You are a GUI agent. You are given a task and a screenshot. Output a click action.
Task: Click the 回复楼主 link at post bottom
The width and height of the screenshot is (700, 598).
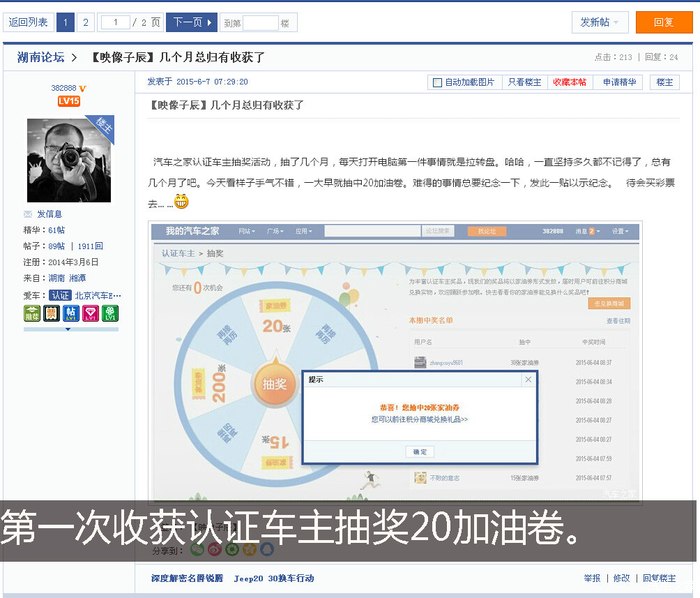click(659, 578)
